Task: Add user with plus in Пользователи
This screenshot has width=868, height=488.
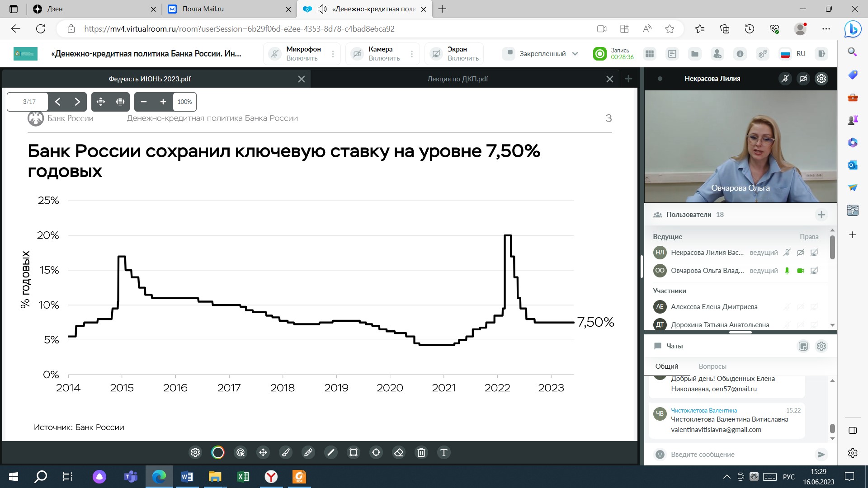Action: point(821,215)
